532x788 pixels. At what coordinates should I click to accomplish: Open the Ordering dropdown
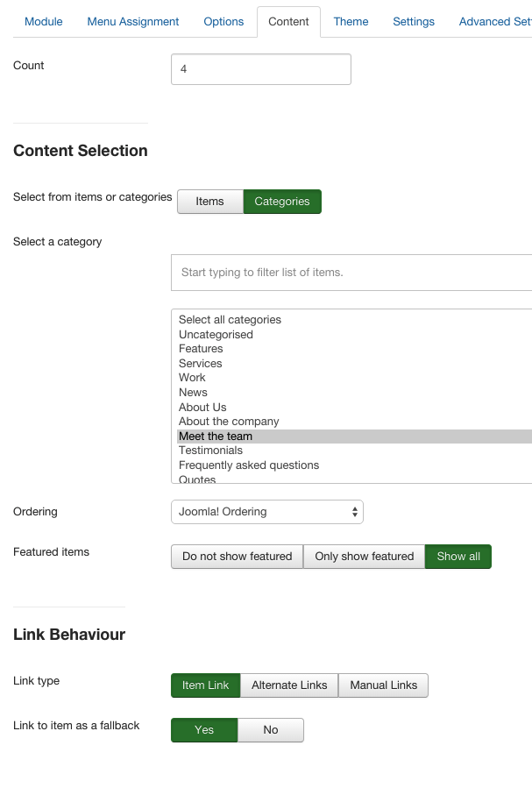click(266, 512)
